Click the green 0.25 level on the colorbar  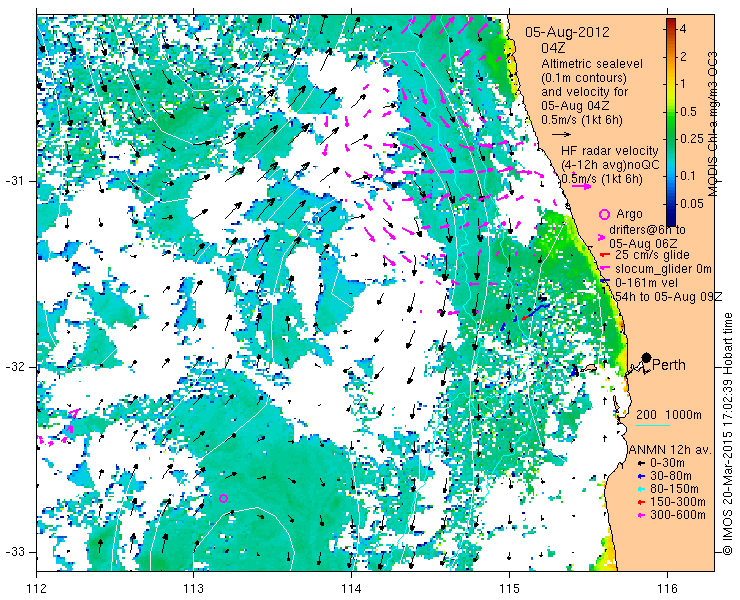[671, 138]
